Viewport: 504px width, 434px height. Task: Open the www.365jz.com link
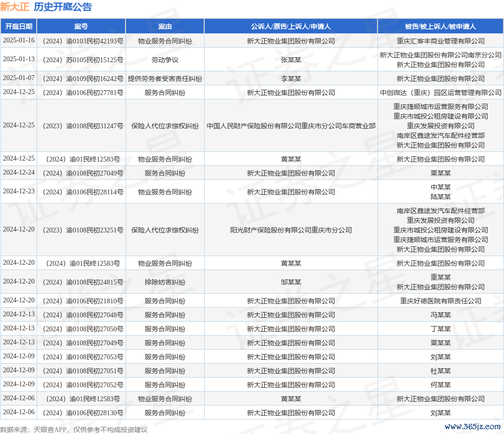[473, 427]
